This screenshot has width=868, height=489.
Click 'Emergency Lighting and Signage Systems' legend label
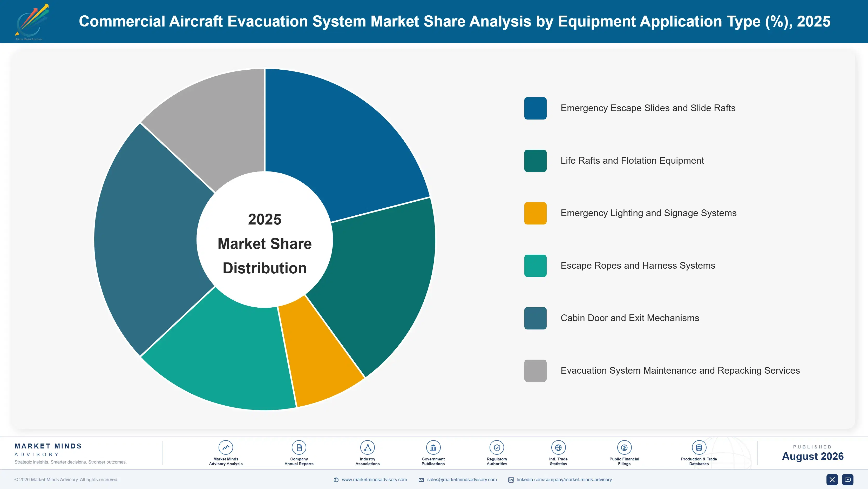pyautogui.click(x=648, y=213)
